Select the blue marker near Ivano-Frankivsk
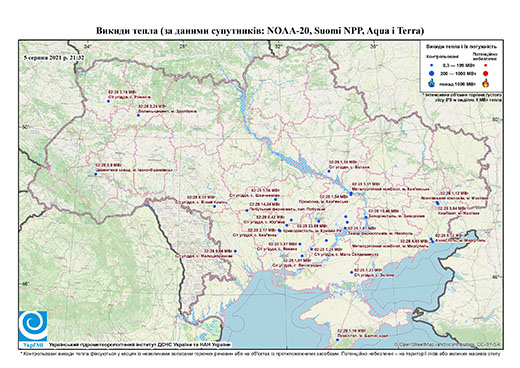The image size is (520, 368). (96, 174)
